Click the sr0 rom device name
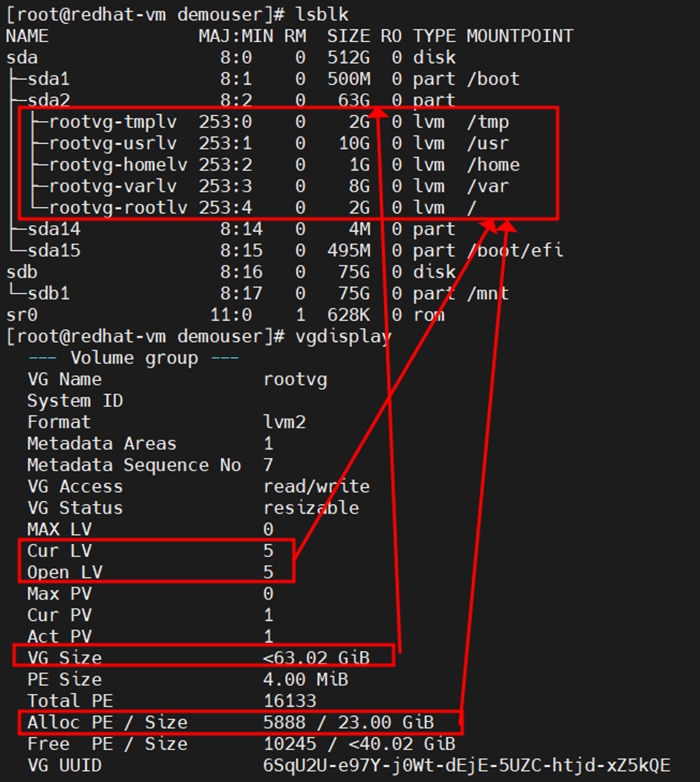 coord(22,315)
